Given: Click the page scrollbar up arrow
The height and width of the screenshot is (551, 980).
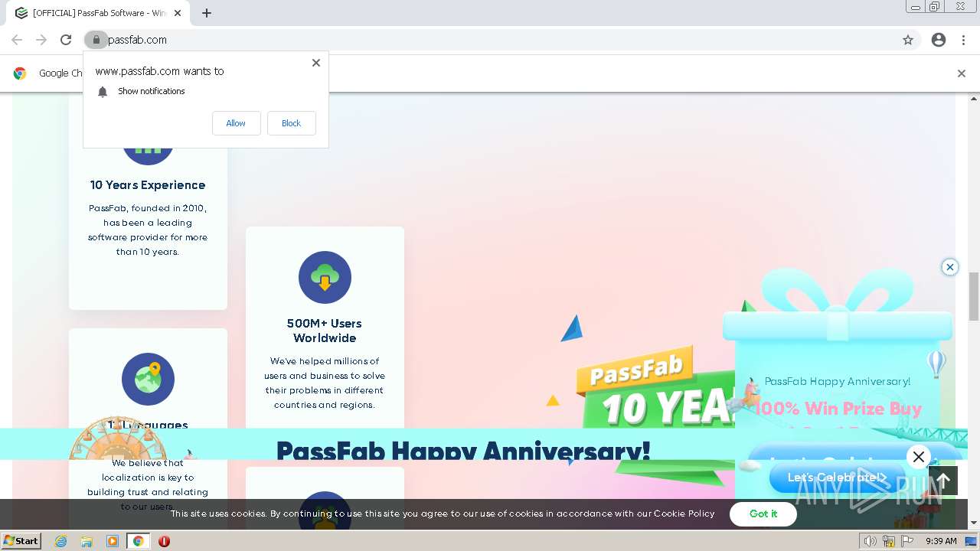Looking at the screenshot, I should pyautogui.click(x=974, y=99).
